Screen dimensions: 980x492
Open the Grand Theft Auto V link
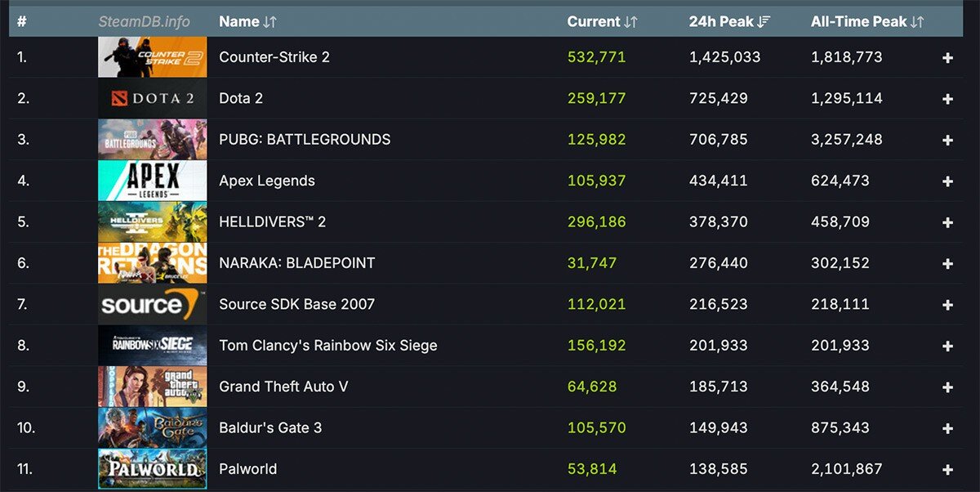click(283, 387)
